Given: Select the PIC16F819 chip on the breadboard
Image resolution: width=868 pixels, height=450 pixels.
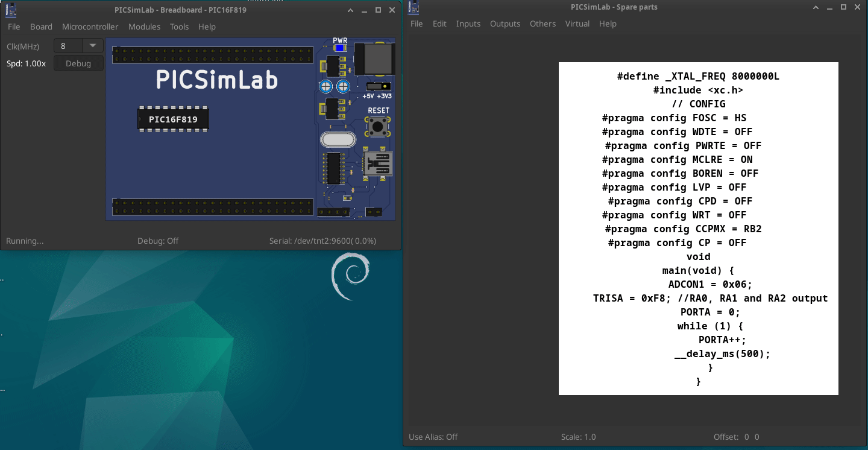Looking at the screenshot, I should 173,119.
